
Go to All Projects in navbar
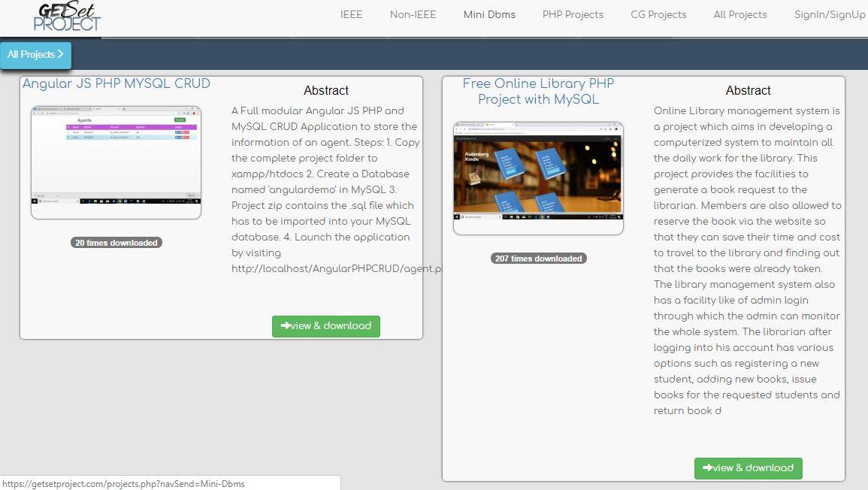pyautogui.click(x=740, y=15)
